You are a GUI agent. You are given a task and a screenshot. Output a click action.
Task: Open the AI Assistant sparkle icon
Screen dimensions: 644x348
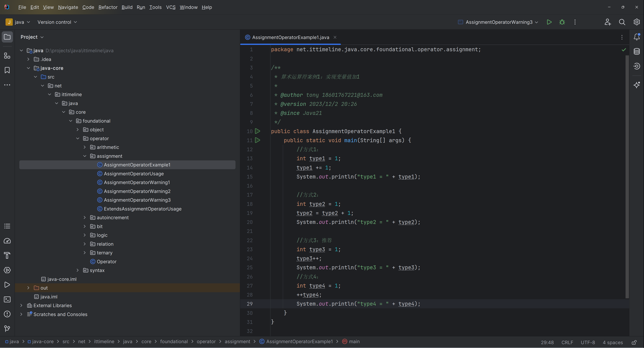637,85
